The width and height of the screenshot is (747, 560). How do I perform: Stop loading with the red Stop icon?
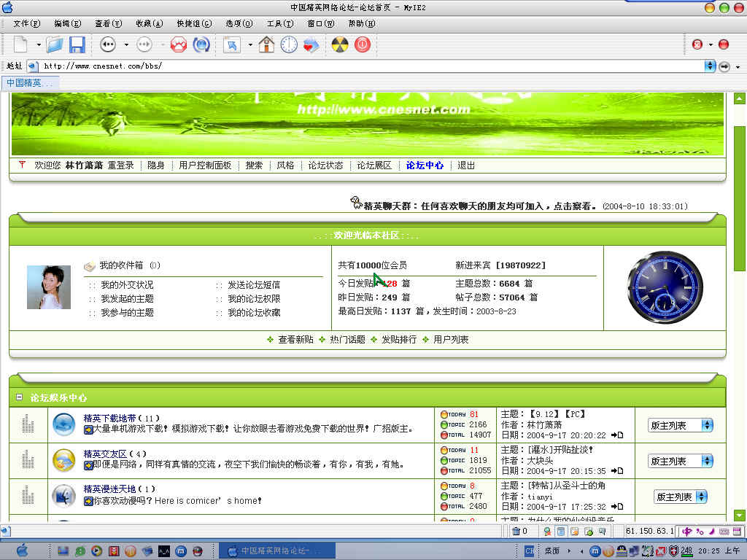coord(179,44)
